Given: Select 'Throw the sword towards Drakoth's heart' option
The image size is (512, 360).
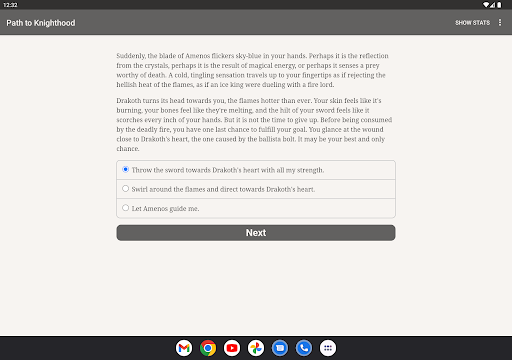Looking at the screenshot, I should pos(256,170).
